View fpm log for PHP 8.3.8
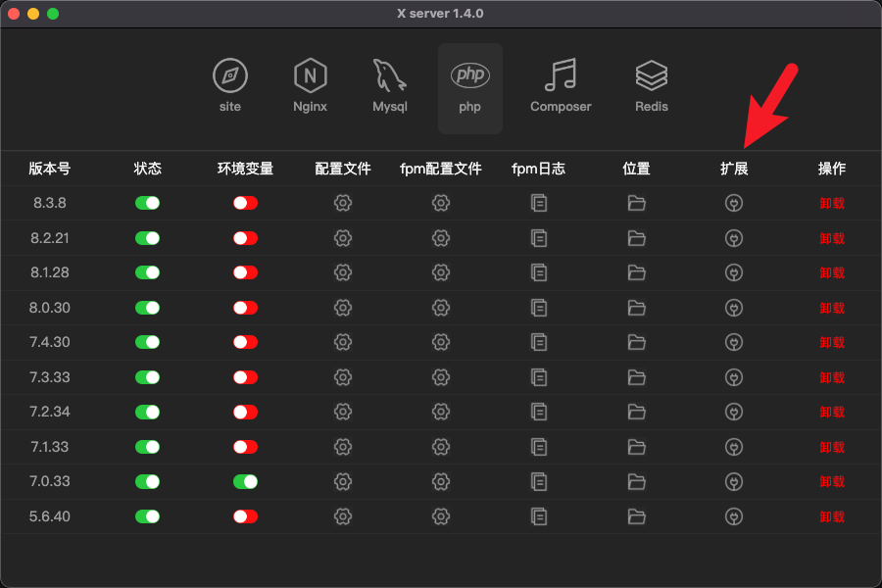Screen dimensions: 882x588 539,203
